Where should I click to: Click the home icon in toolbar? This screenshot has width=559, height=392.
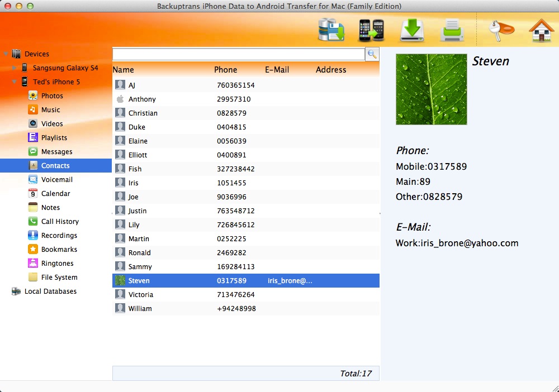(541, 30)
